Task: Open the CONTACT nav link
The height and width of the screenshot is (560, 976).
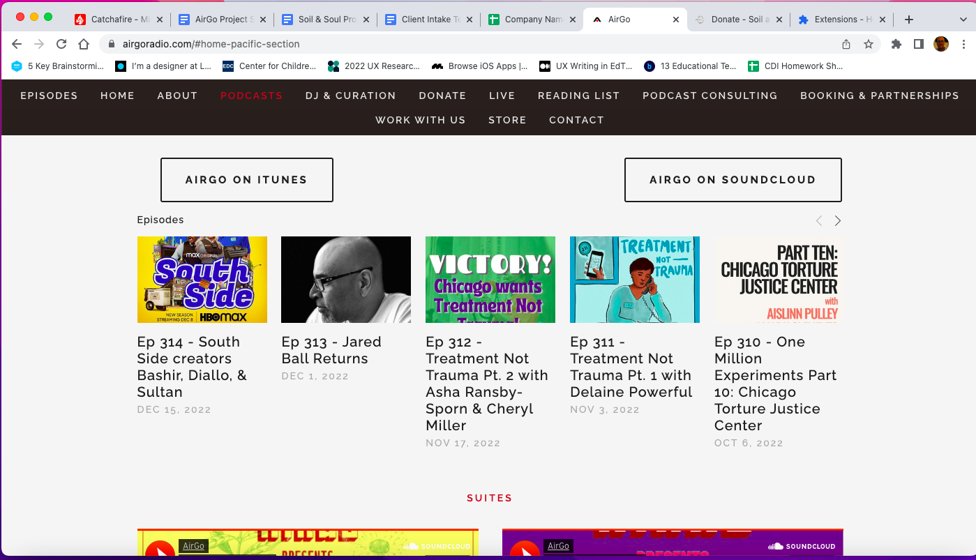Action: [576, 120]
